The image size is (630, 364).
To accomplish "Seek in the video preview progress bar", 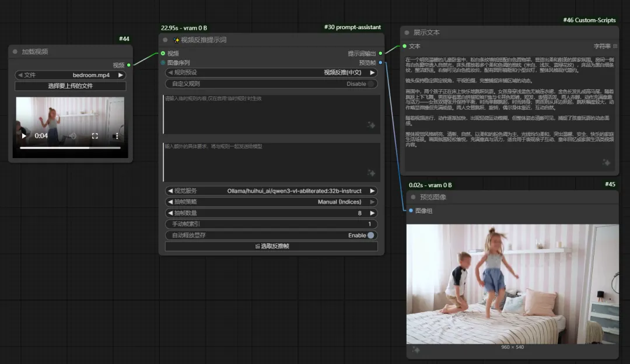I will (71, 148).
